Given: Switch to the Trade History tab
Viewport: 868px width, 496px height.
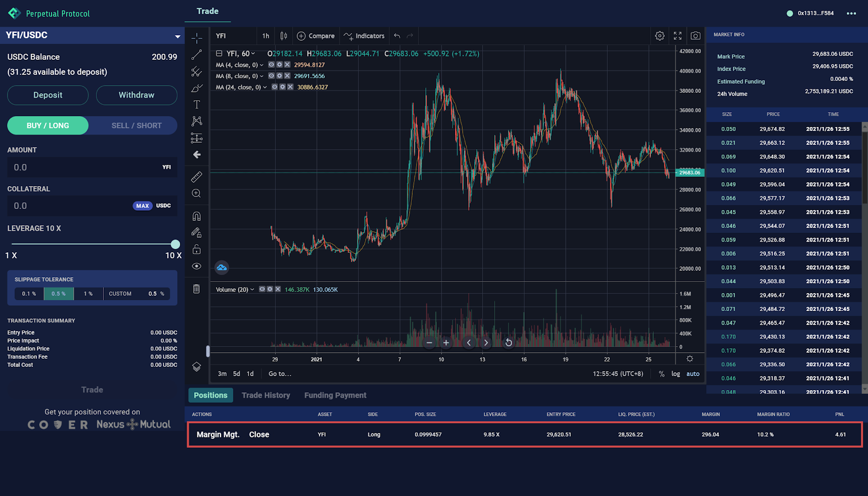Looking at the screenshot, I should (266, 395).
